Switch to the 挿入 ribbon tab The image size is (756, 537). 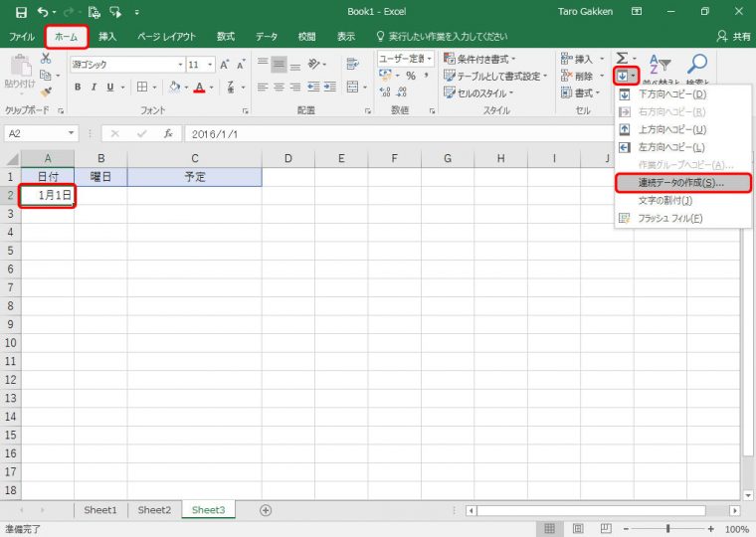click(107, 37)
